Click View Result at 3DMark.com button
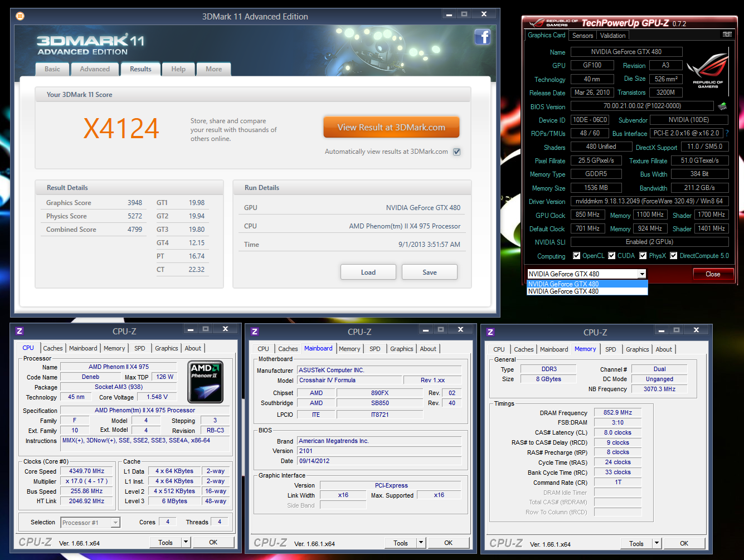The width and height of the screenshot is (744, 560). (x=391, y=128)
